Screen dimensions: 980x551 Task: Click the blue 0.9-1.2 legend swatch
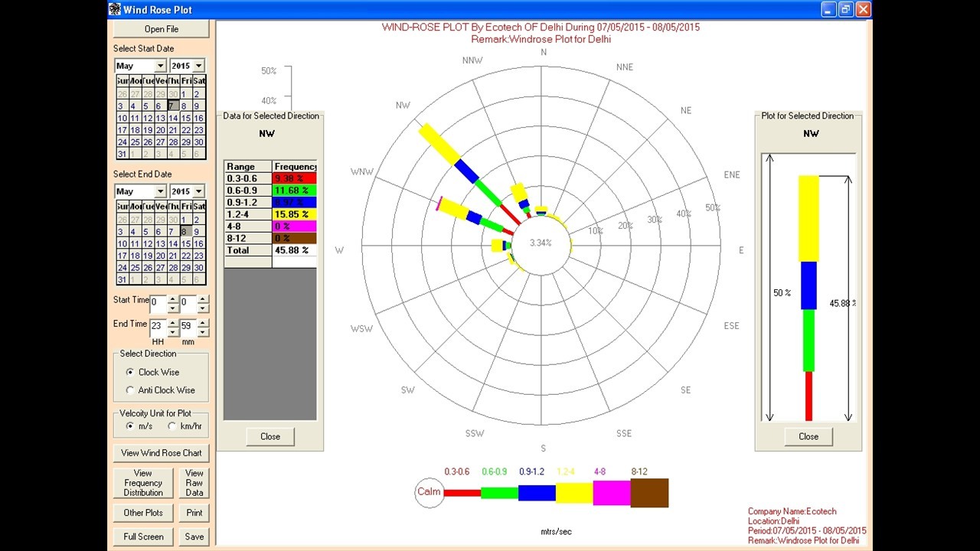(537, 492)
